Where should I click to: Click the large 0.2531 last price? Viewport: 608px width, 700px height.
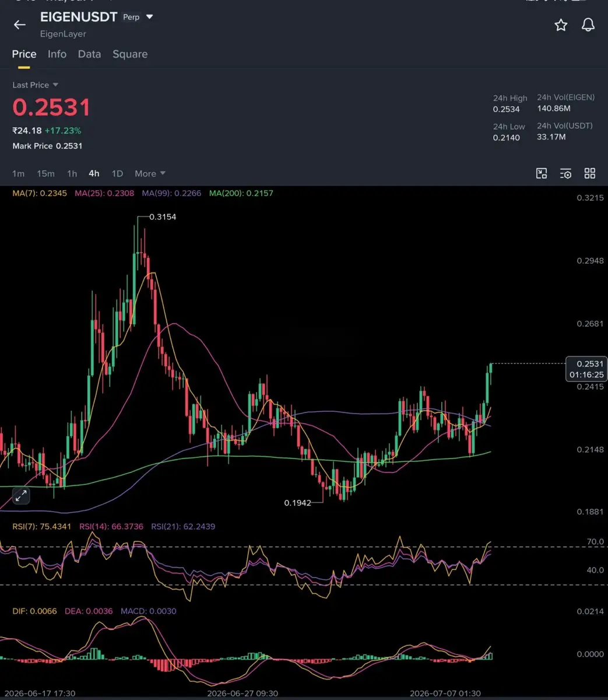52,107
